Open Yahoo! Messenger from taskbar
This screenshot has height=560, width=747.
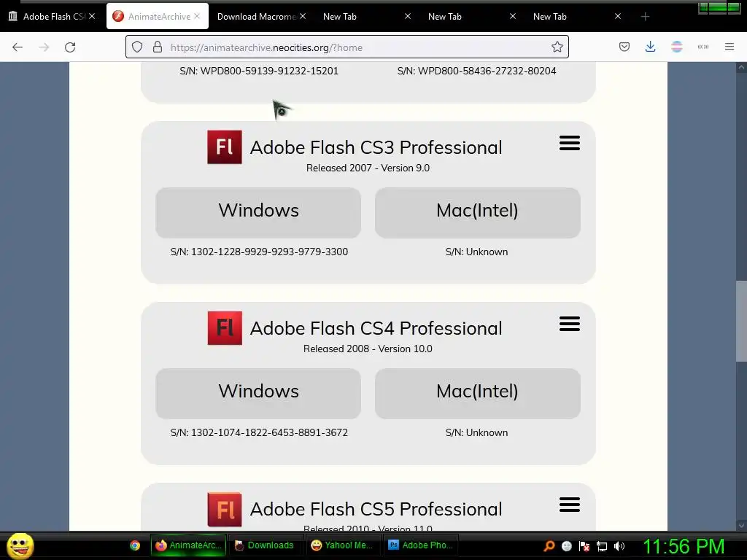tap(341, 545)
